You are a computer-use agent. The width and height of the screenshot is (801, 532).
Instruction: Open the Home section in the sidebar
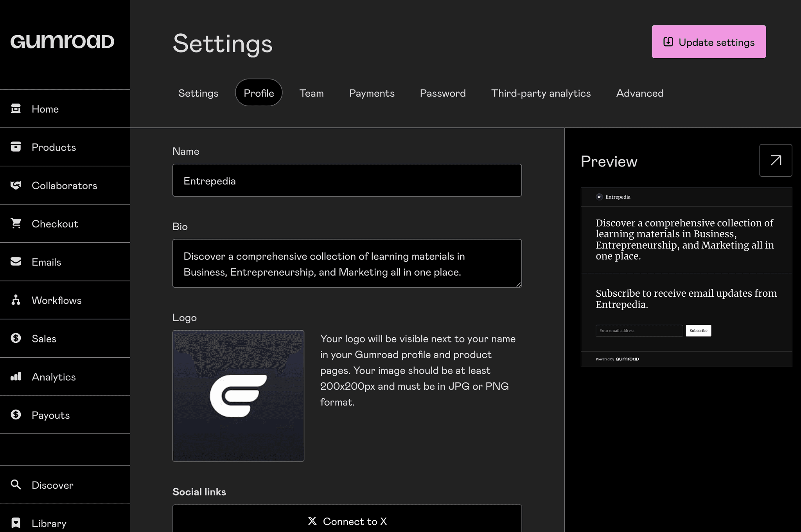pos(45,109)
